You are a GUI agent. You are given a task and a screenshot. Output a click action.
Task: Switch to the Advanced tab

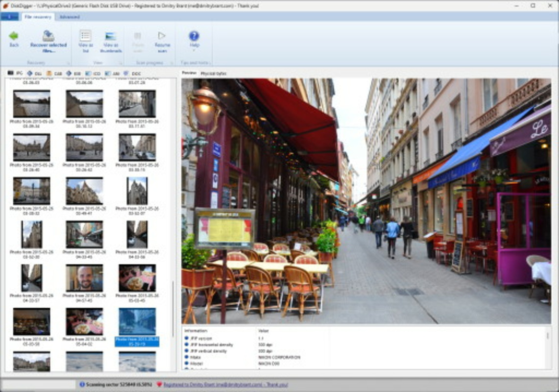(69, 16)
